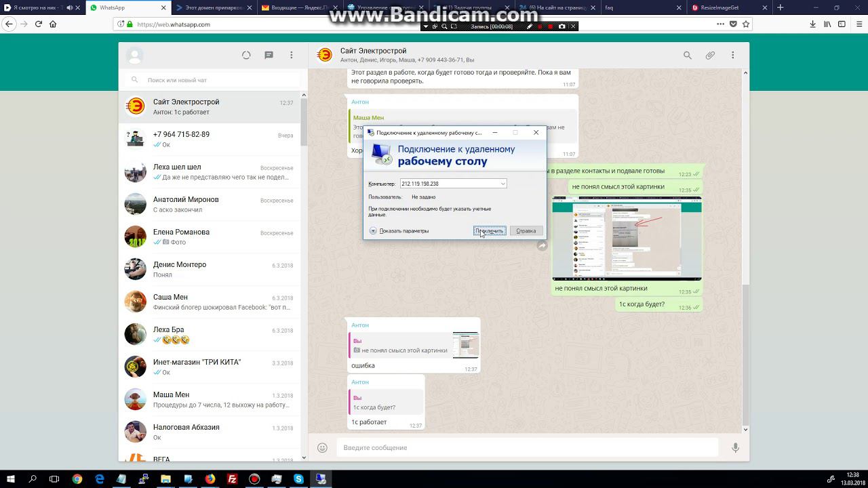Open Task View from taskbar

(55, 479)
